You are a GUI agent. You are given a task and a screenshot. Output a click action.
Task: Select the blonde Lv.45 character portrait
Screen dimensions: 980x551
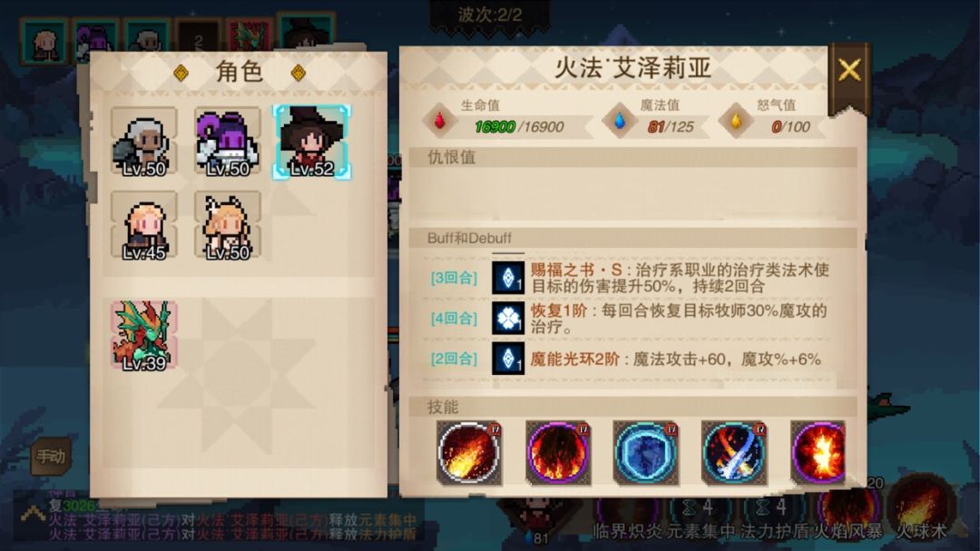(143, 226)
